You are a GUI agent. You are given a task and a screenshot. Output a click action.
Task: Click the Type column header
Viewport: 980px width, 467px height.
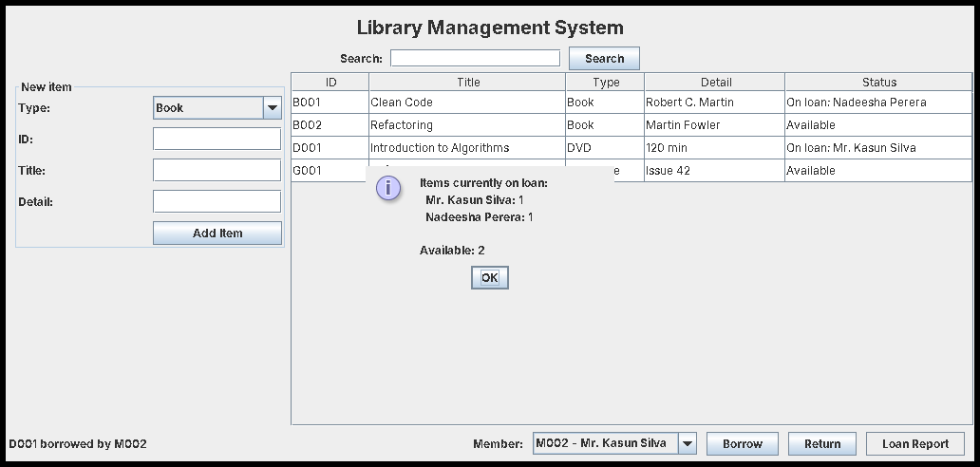click(x=605, y=82)
